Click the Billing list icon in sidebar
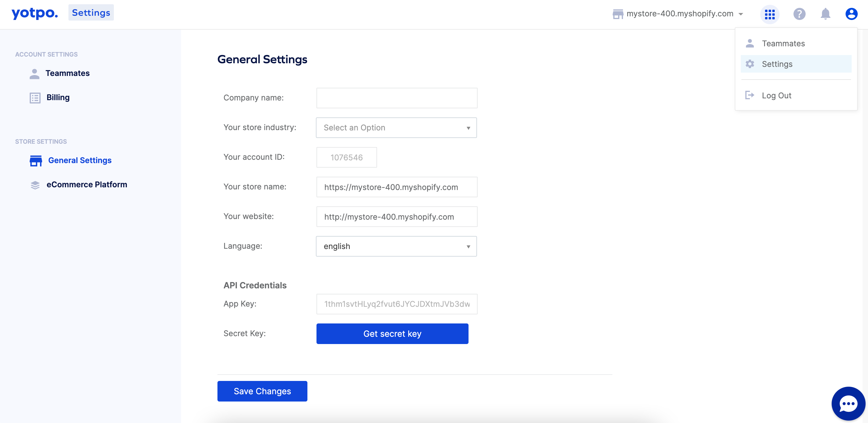Image resolution: width=868 pixels, height=423 pixels. (35, 98)
